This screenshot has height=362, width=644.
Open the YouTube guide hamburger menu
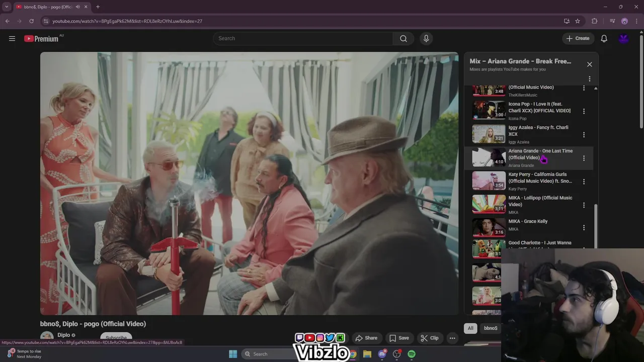click(12, 39)
